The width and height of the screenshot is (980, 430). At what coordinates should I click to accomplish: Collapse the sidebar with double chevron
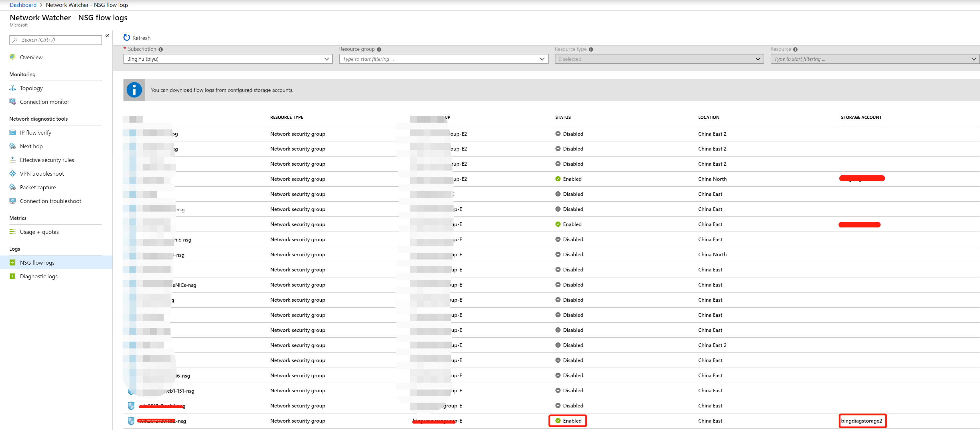click(x=107, y=36)
